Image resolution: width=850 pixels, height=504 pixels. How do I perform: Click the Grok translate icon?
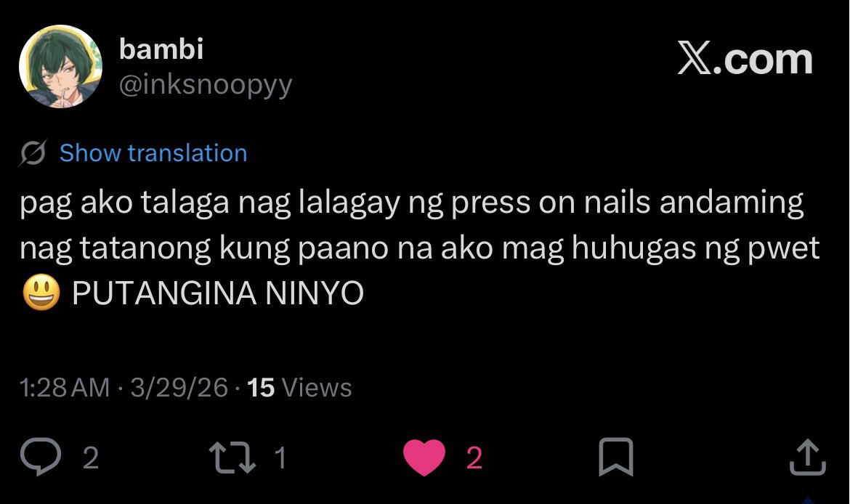(33, 153)
